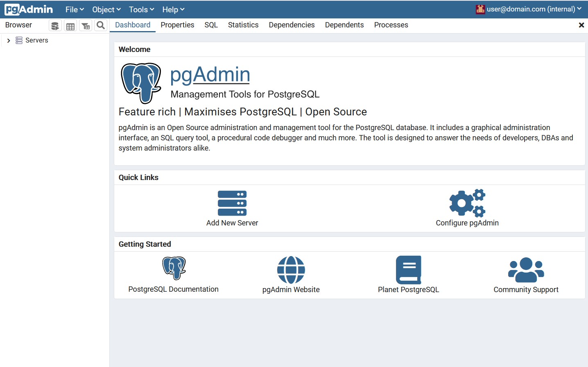Click the Configure pgAdmin gears icon

click(467, 203)
